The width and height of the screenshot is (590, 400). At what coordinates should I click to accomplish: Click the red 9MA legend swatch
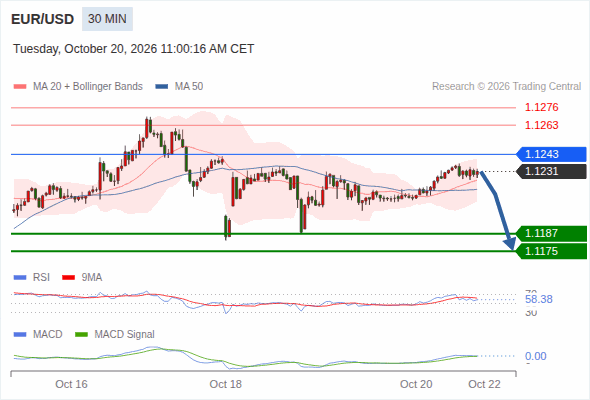(x=68, y=278)
